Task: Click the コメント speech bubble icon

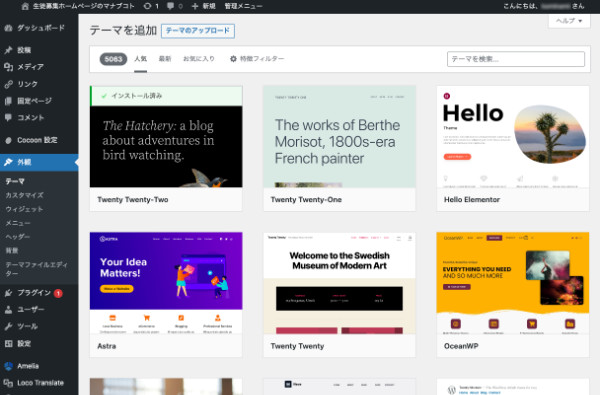Action: pos(8,118)
